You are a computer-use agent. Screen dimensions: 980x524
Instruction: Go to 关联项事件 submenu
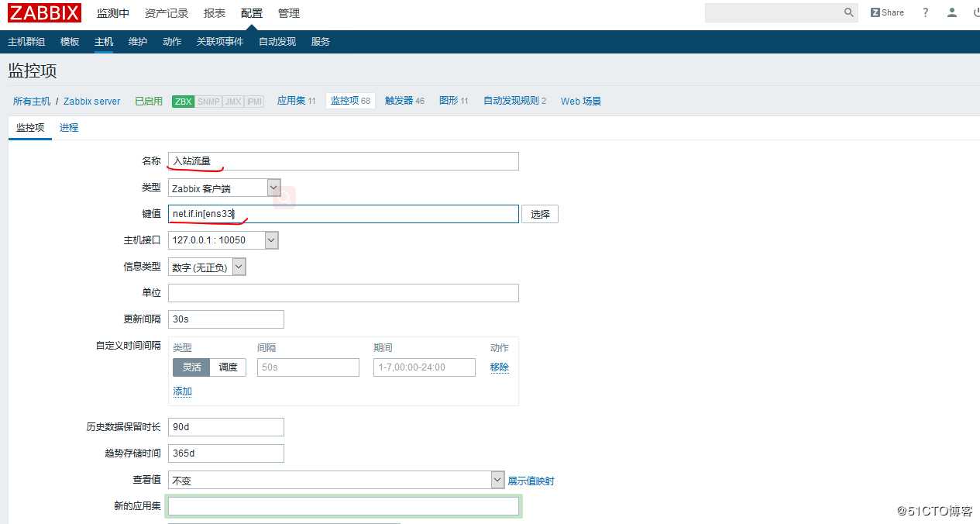click(x=220, y=42)
